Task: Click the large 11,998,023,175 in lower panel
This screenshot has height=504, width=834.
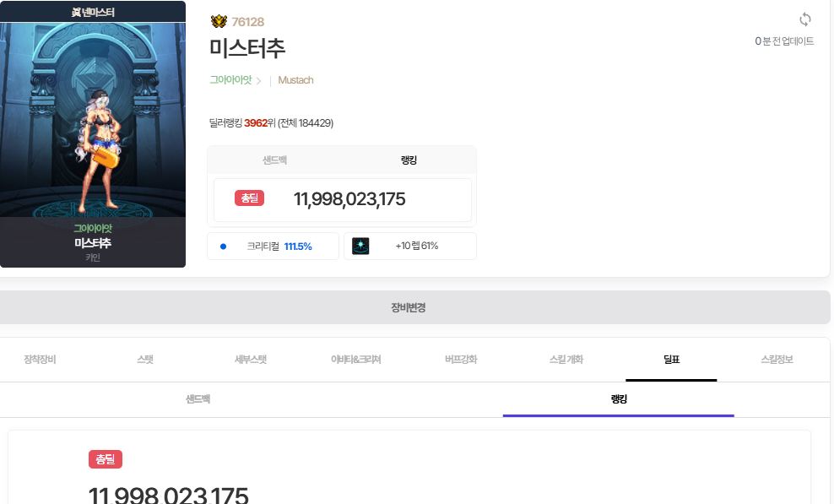Action: pyautogui.click(x=168, y=495)
